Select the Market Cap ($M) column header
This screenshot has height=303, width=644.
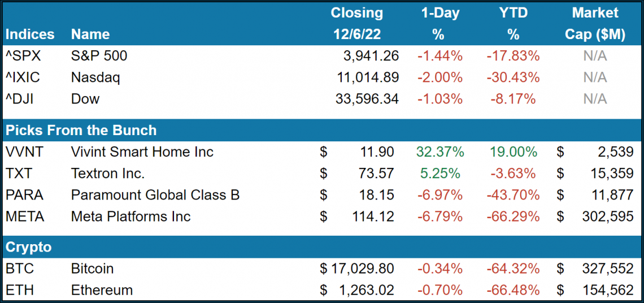pyautogui.click(x=595, y=23)
